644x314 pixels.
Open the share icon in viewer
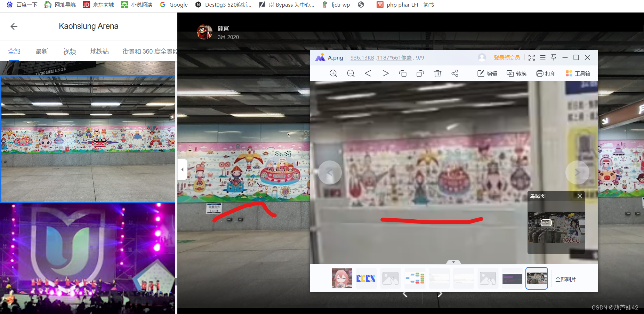(455, 73)
